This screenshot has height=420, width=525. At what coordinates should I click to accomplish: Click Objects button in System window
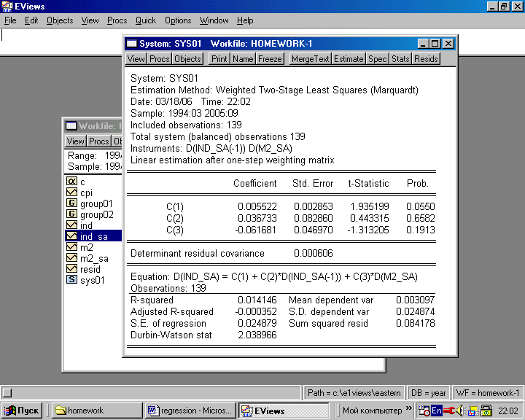point(187,59)
